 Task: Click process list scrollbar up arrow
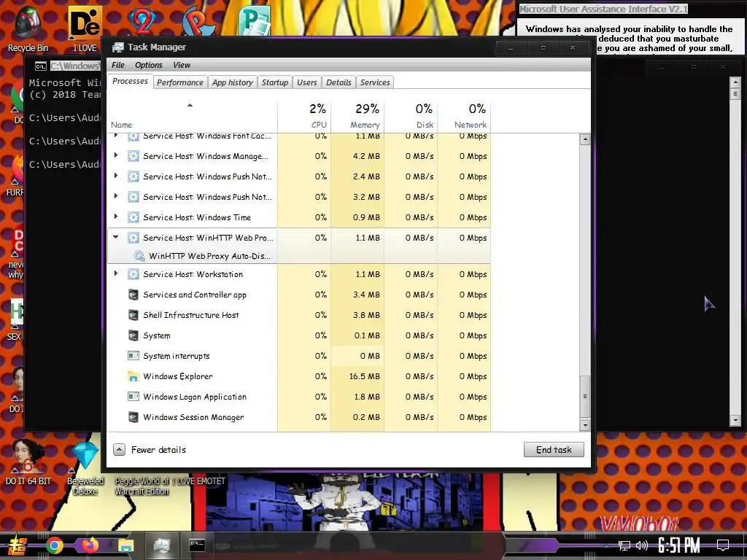(585, 139)
